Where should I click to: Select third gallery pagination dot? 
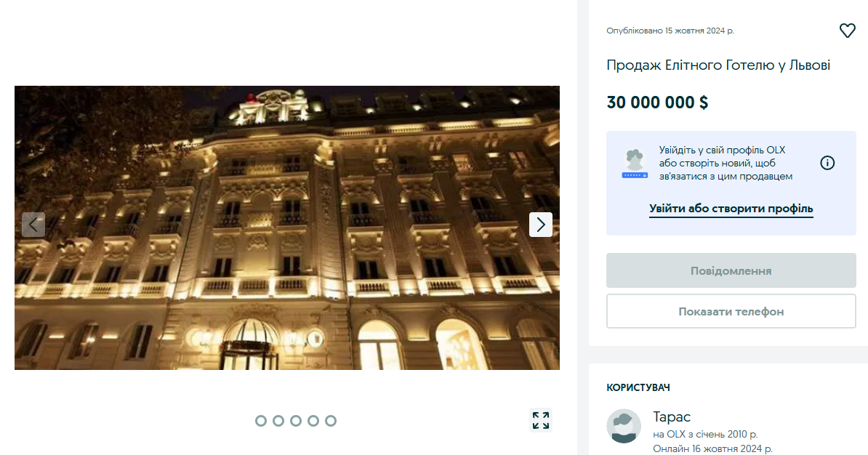(x=296, y=421)
